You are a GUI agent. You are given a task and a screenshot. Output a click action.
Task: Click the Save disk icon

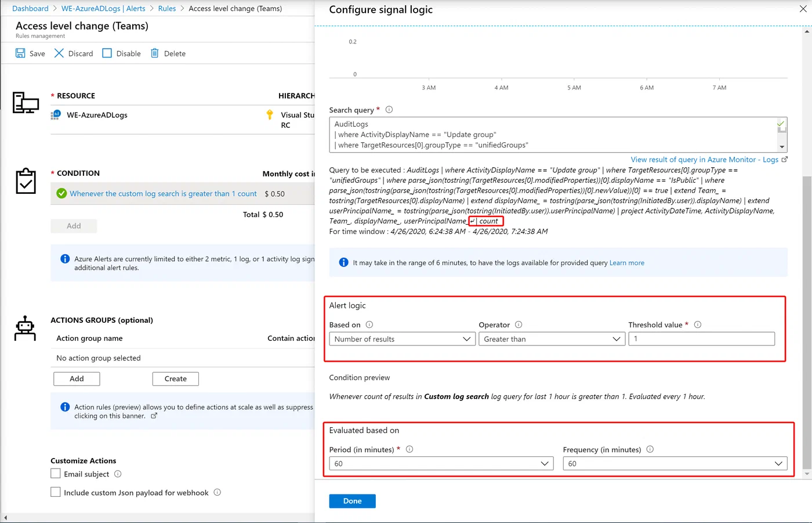(20, 53)
